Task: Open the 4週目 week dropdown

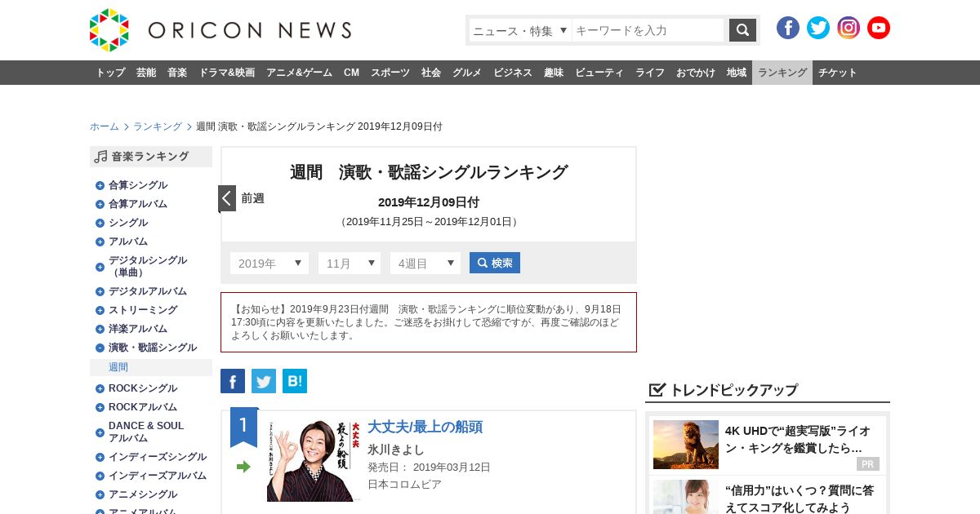Action: (x=425, y=263)
